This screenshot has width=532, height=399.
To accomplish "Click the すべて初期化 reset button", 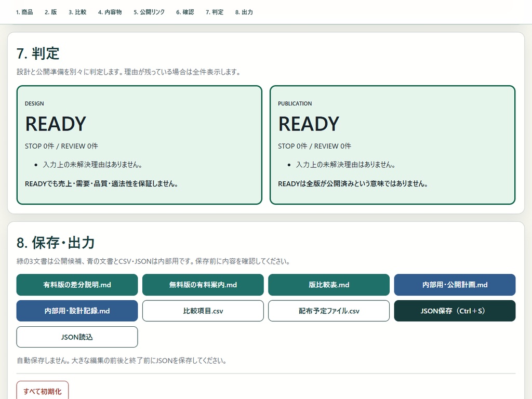I will [x=43, y=391].
